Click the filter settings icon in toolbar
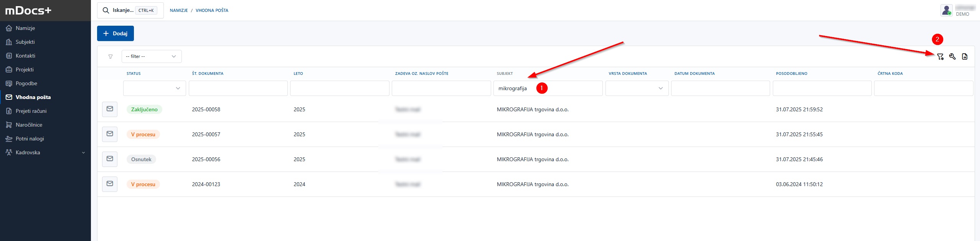The height and width of the screenshot is (241, 980). tap(940, 57)
